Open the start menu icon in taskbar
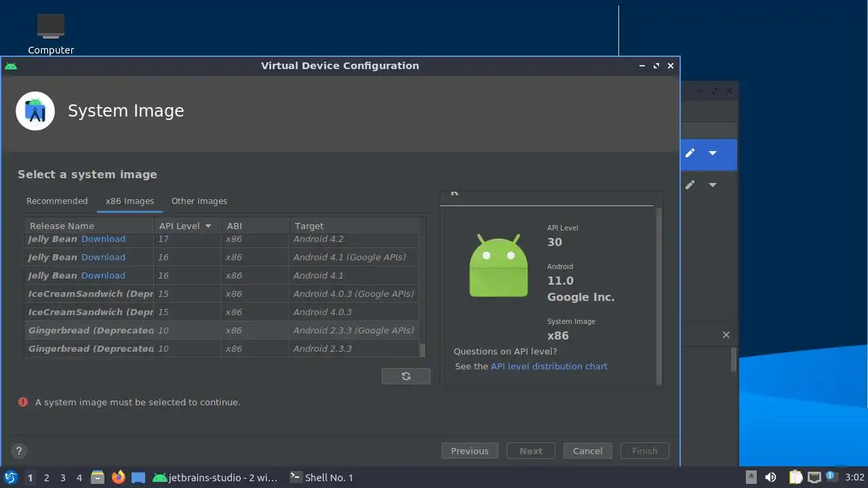The height and width of the screenshot is (488, 868). point(11,478)
